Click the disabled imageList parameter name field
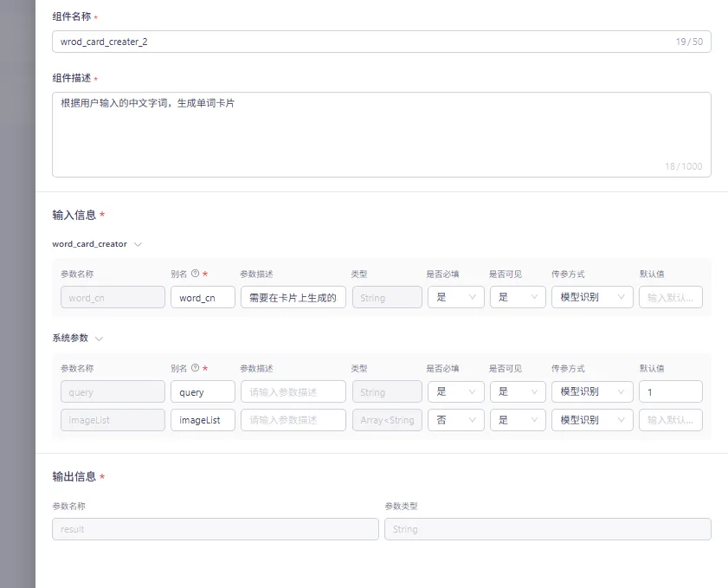The width and height of the screenshot is (728, 588). (113, 420)
